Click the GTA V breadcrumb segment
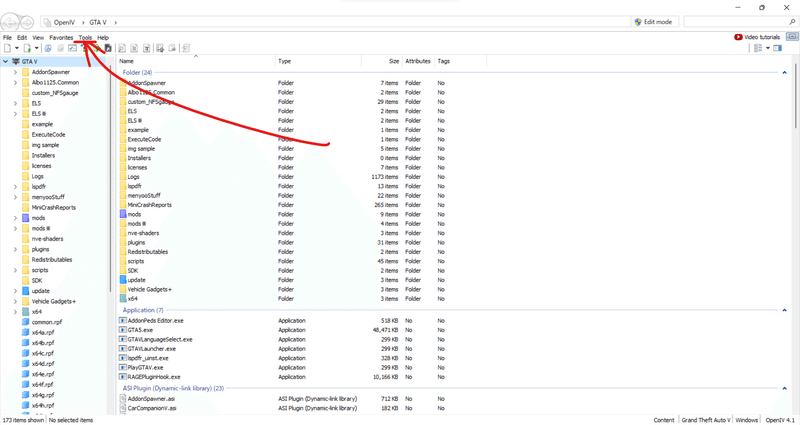Image resolution: width=800 pixels, height=425 pixels. (98, 22)
